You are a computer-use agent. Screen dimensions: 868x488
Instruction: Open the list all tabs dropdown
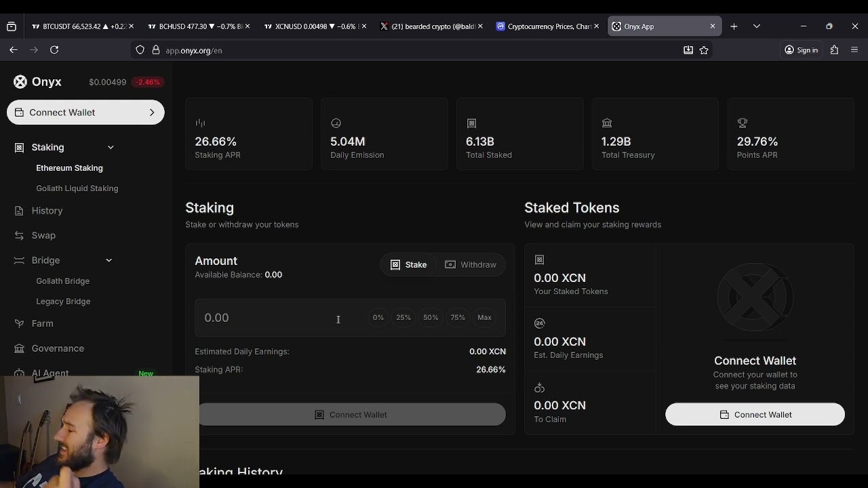757,26
